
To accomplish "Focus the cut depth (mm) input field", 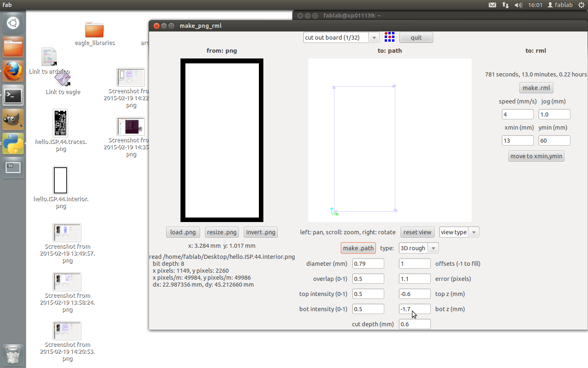I will point(415,324).
